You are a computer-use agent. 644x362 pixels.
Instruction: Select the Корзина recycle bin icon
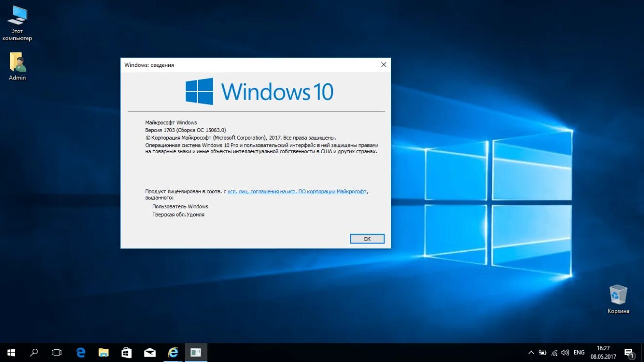[x=618, y=299]
